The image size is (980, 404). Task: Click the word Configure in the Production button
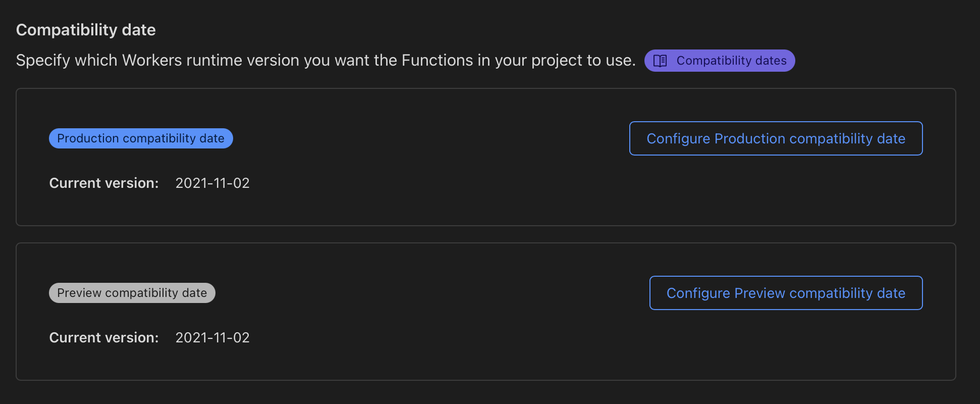coord(678,138)
